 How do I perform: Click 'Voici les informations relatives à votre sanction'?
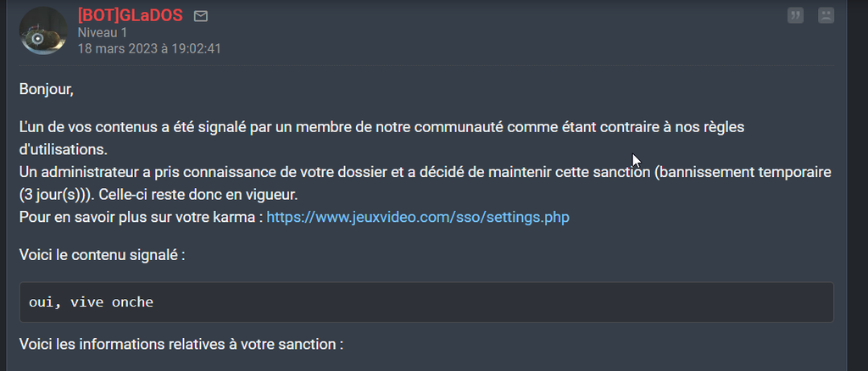(x=181, y=345)
